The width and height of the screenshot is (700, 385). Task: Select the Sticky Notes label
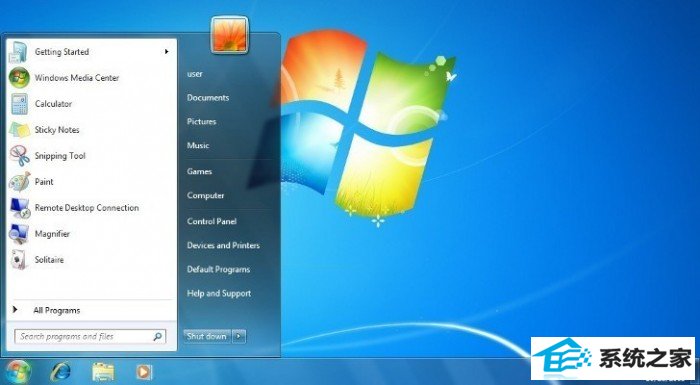57,130
